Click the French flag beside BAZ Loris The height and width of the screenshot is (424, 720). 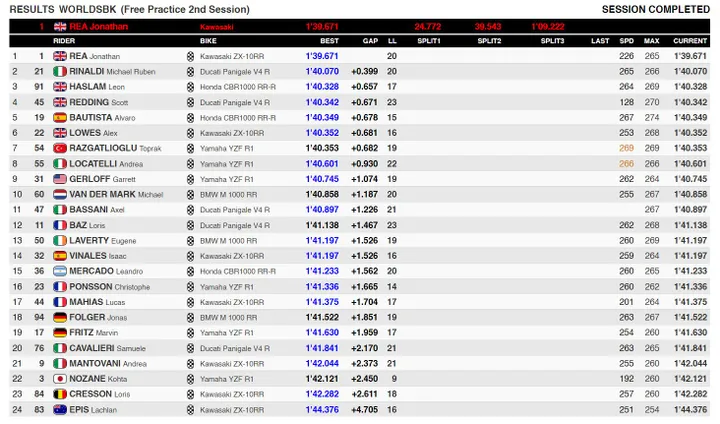pyautogui.click(x=60, y=225)
